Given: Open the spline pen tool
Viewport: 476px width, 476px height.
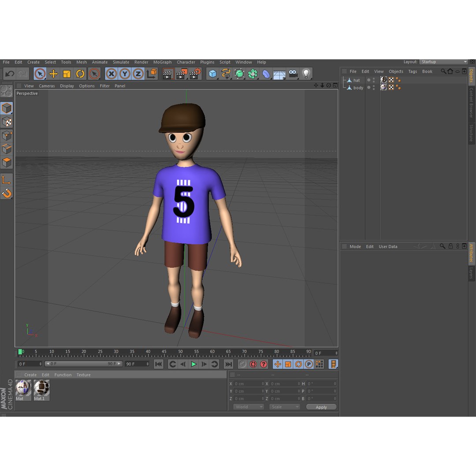Looking at the screenshot, I should (x=226, y=74).
